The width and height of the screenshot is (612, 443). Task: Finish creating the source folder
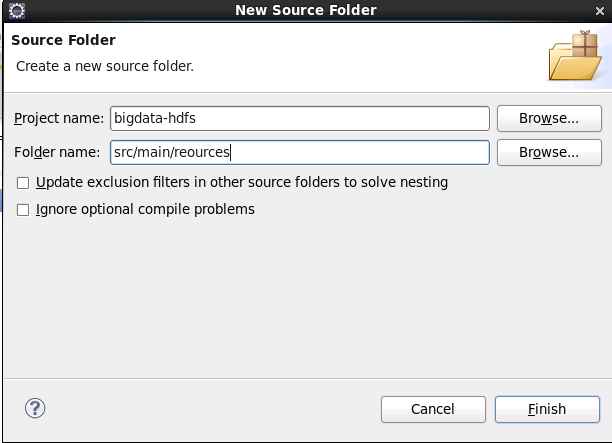pyautogui.click(x=547, y=409)
